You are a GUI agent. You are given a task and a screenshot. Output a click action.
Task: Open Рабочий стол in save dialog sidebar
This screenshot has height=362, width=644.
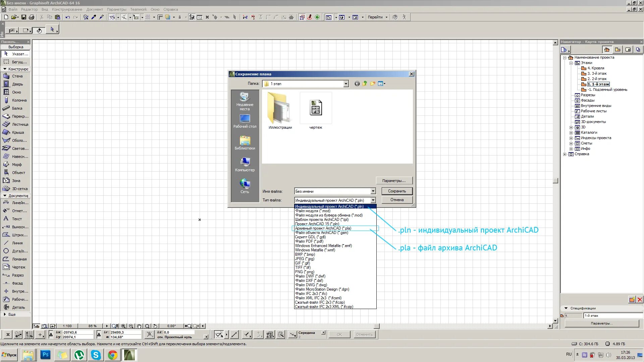[x=245, y=121]
